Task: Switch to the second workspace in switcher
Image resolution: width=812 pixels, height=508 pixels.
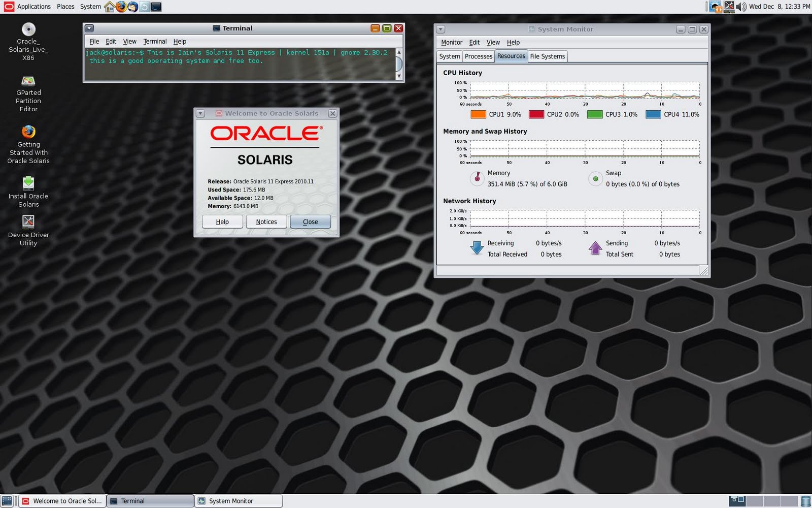Action: point(754,501)
